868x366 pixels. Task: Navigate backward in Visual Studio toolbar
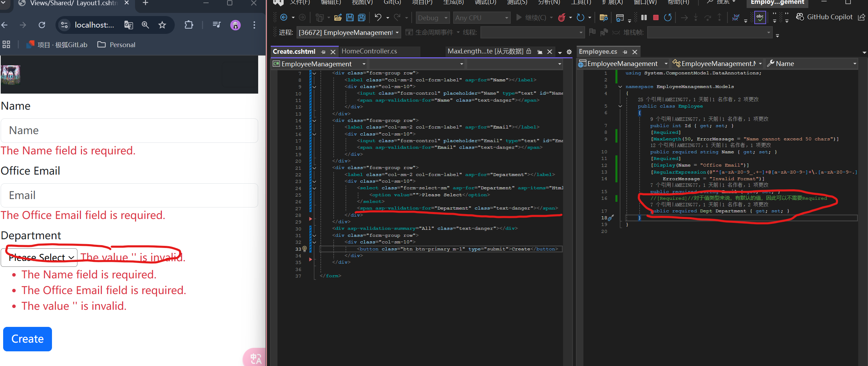[x=284, y=17]
